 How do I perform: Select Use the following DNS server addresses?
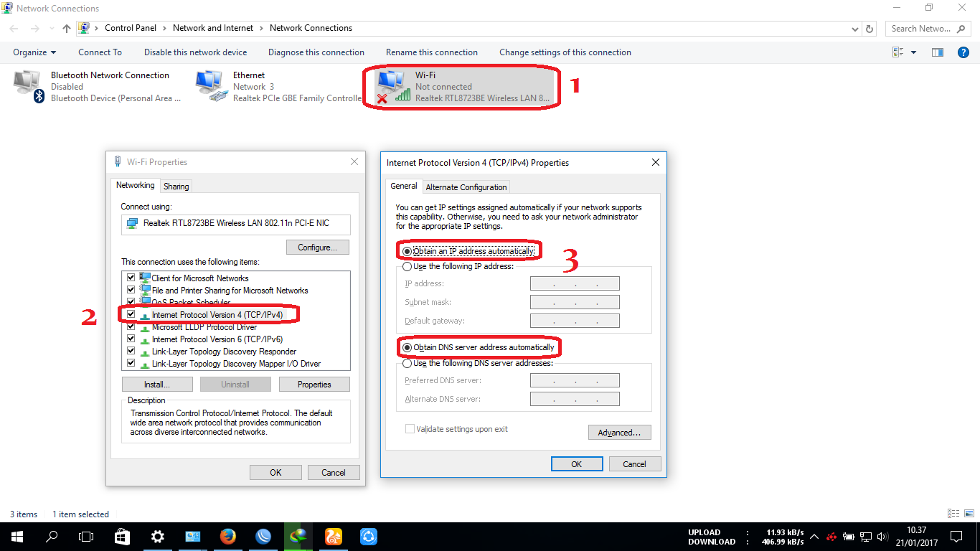tap(479, 363)
